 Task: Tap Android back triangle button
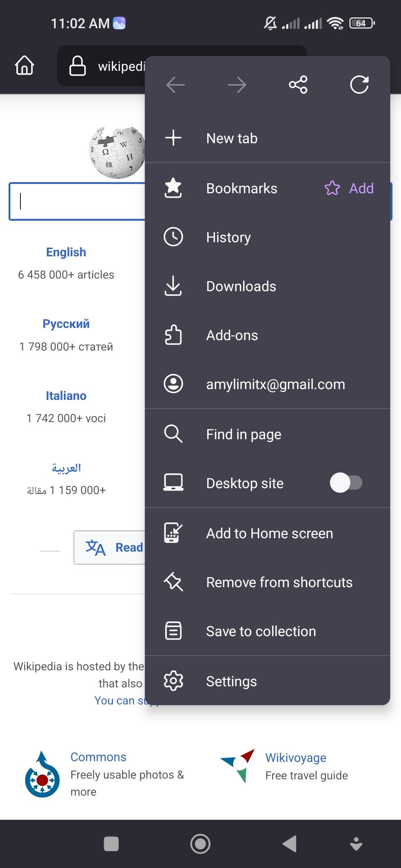coord(290,844)
